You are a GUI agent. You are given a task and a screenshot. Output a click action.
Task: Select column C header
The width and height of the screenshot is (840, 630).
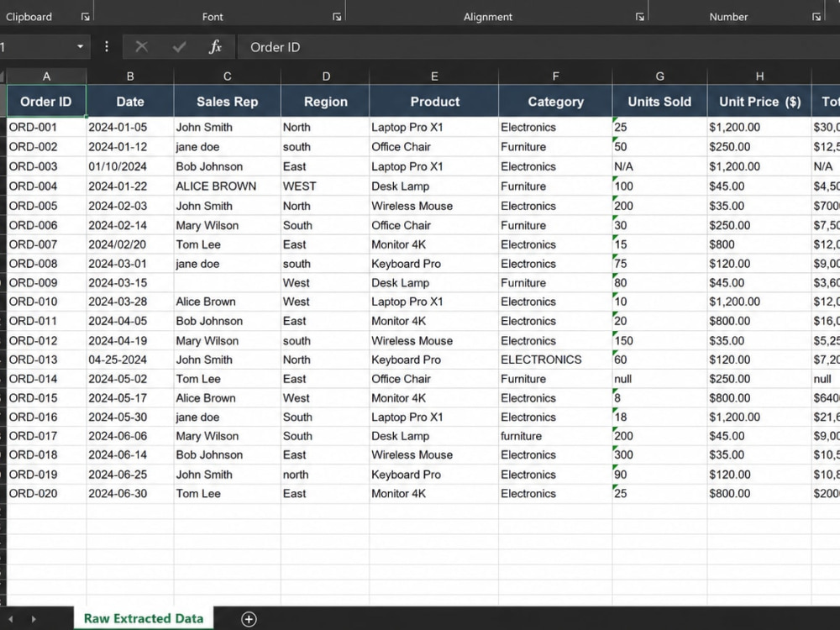click(227, 76)
